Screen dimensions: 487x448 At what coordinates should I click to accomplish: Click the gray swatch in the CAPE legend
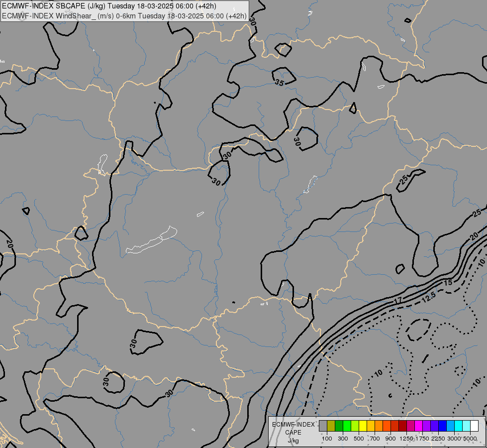click(323, 426)
